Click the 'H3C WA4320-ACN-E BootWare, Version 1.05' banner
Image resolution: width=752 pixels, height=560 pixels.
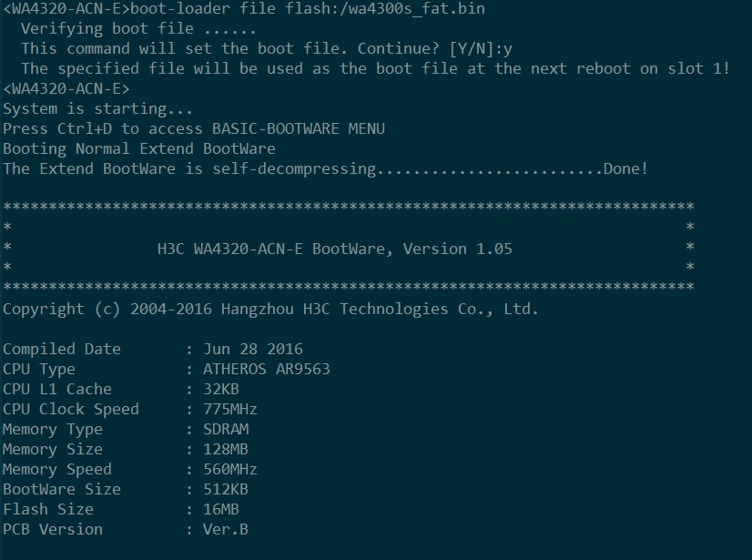[335, 249]
